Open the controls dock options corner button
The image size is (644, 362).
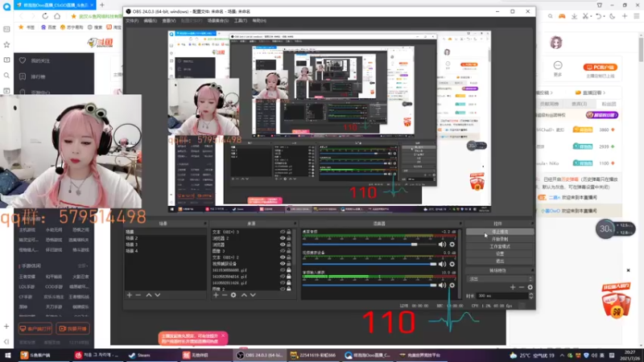[532, 224]
